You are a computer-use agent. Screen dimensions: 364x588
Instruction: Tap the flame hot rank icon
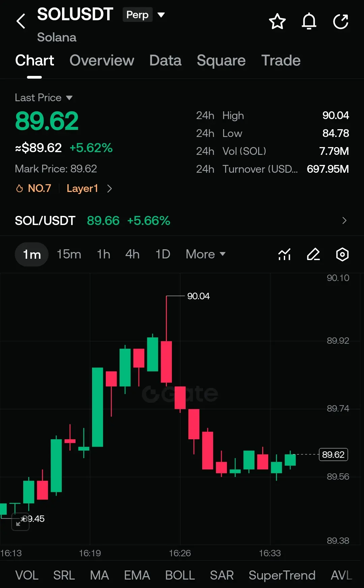20,188
